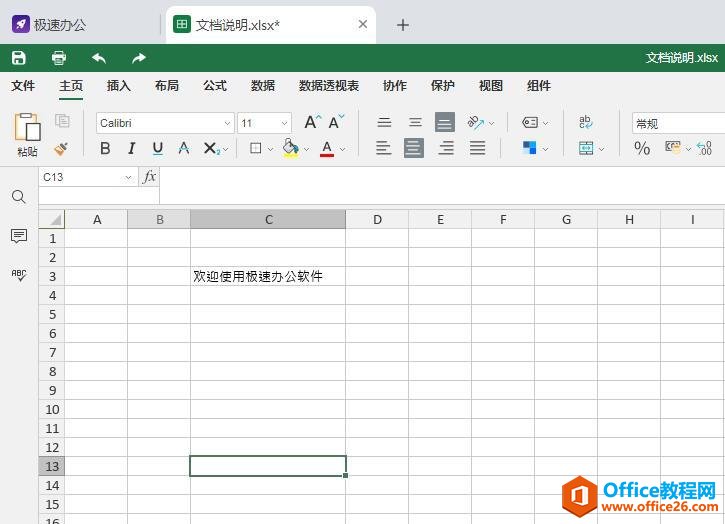Click the accounting currency format icon

pos(673,148)
